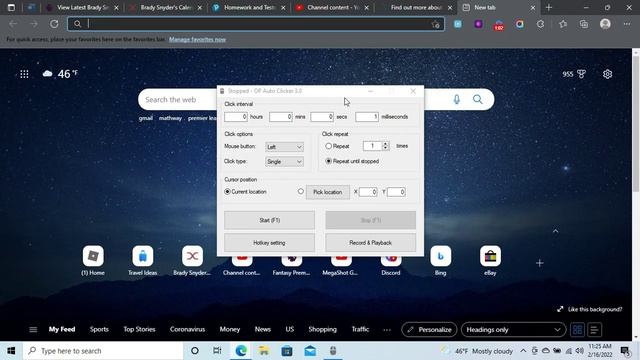Open Record & Playback button
Screen dimensions: 640x360
[x=371, y=243]
